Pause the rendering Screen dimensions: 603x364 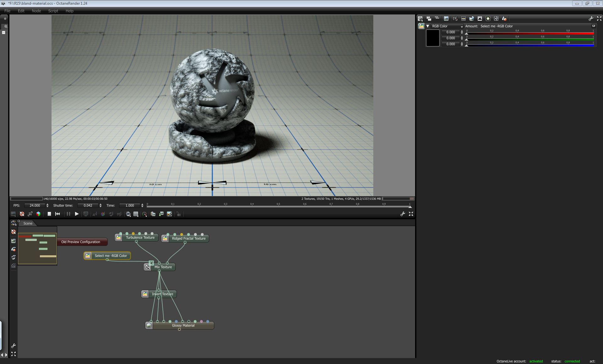pyautogui.click(x=68, y=214)
